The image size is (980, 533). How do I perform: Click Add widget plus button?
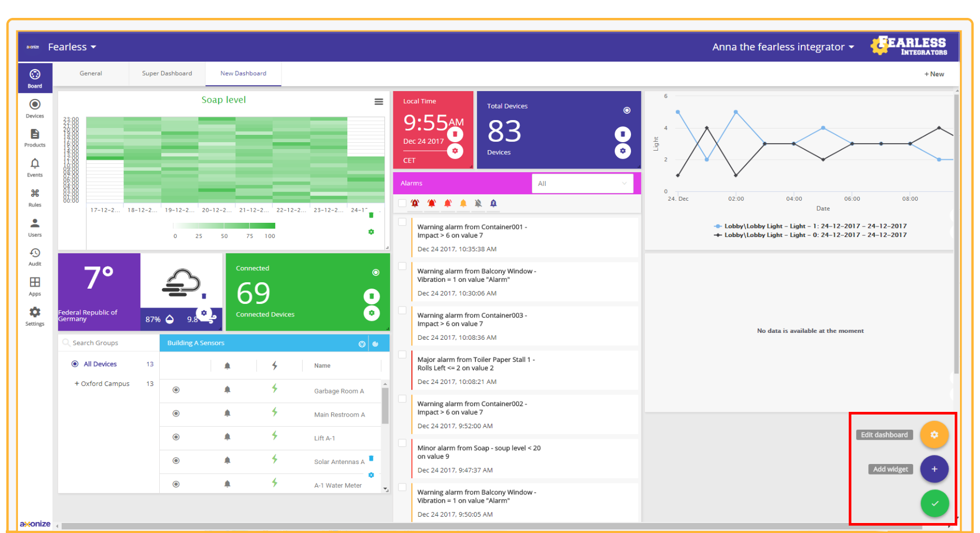tap(934, 469)
